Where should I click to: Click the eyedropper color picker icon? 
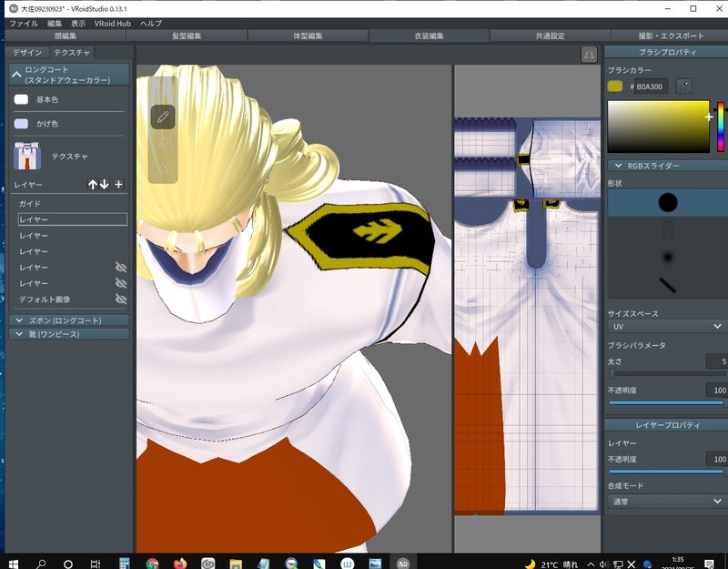click(683, 86)
